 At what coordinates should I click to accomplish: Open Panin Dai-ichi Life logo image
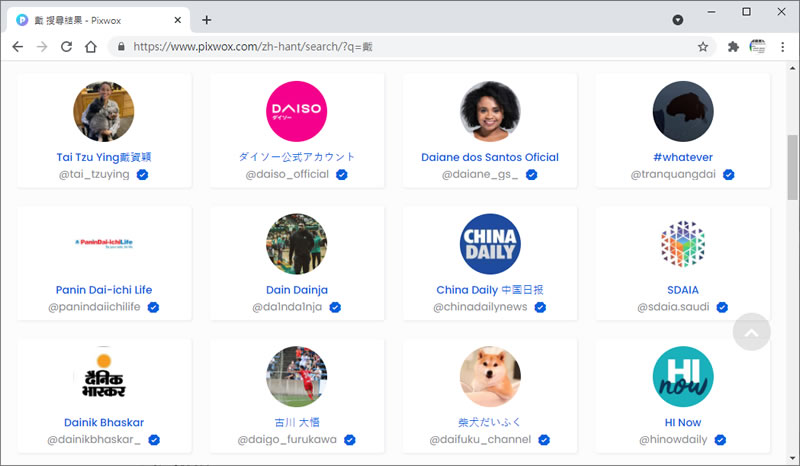[104, 243]
